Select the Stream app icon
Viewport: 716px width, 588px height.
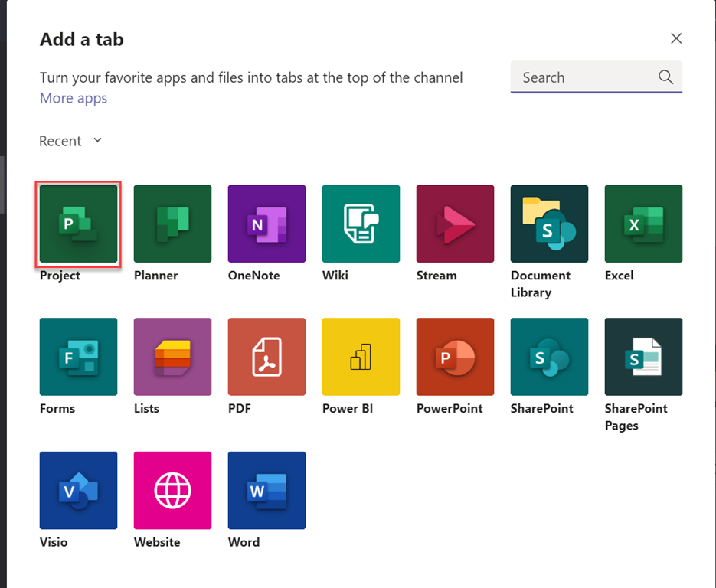coord(455,224)
